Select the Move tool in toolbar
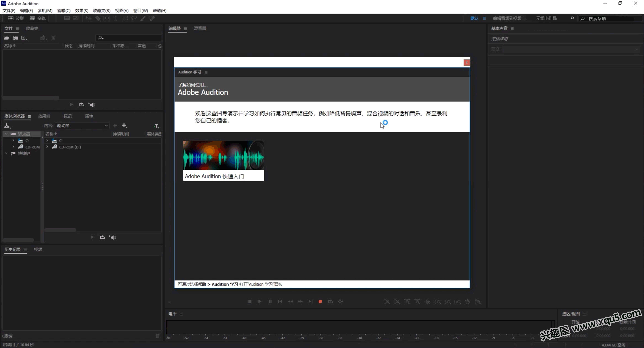The image size is (644, 348). pos(88,18)
